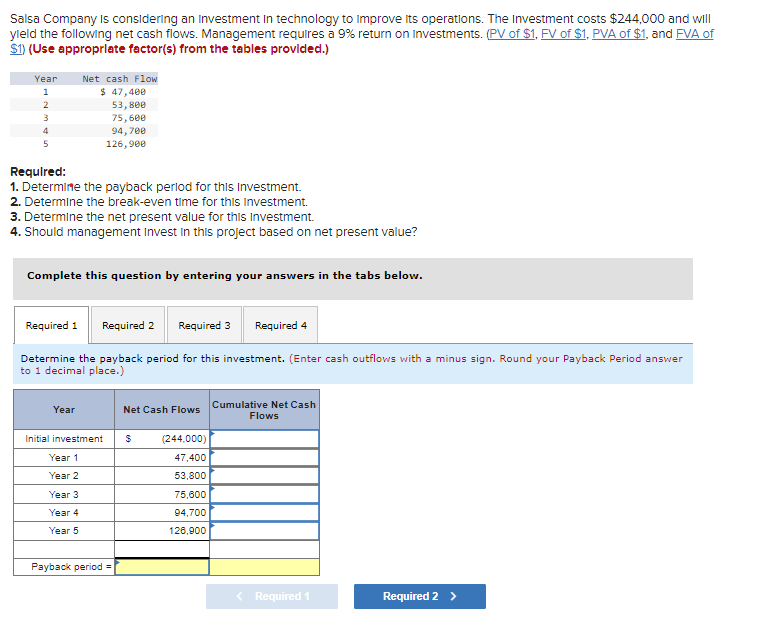Click cumulative cash flow field for Year 5
770x626 pixels.
pyautogui.click(x=264, y=531)
